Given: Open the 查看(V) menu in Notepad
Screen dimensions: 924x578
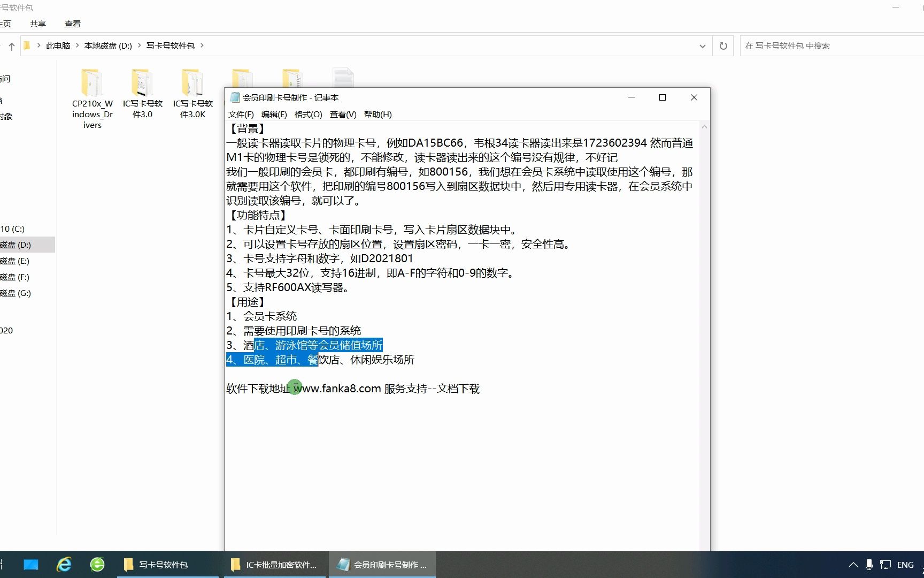Looking at the screenshot, I should tap(343, 114).
